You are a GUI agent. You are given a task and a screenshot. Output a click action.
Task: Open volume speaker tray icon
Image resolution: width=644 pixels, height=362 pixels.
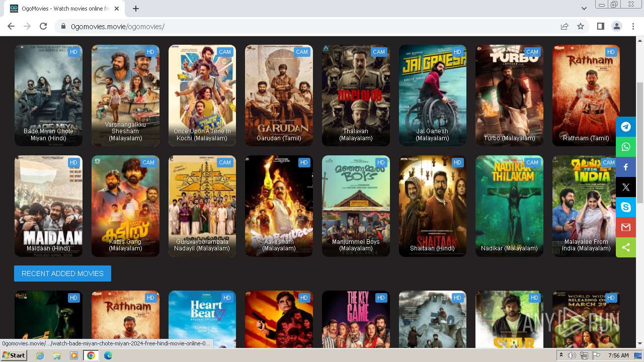[572, 355]
